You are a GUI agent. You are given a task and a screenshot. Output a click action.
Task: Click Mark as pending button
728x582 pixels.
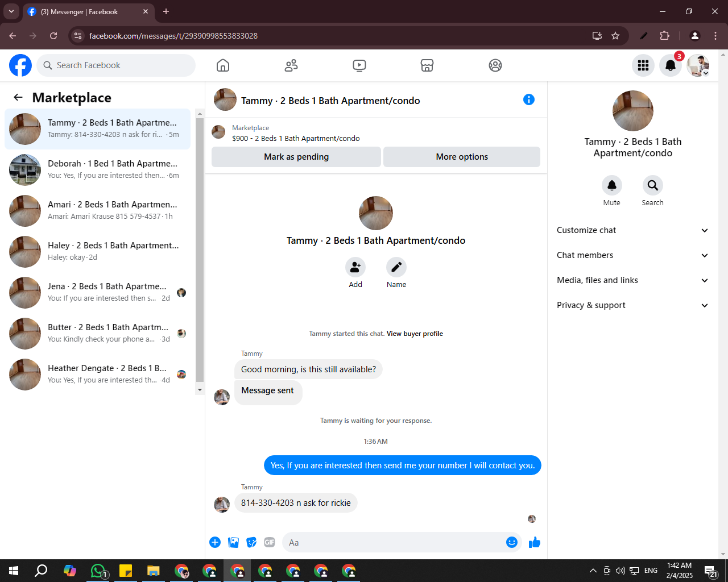coord(296,157)
